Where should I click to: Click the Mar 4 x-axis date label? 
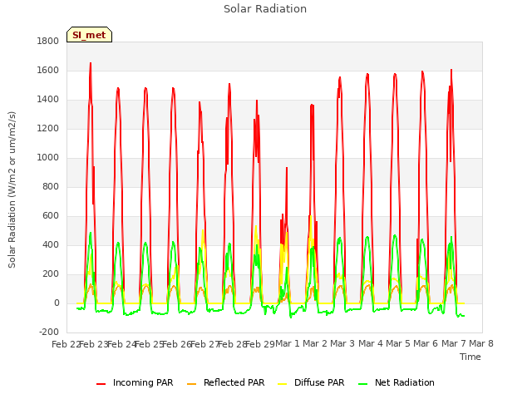pos(371,344)
